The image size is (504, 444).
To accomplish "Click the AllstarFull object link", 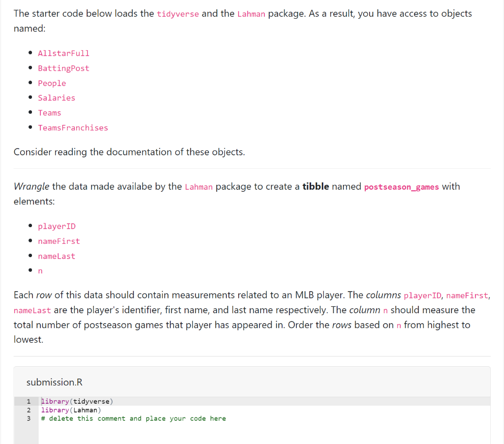I will click(x=63, y=53).
